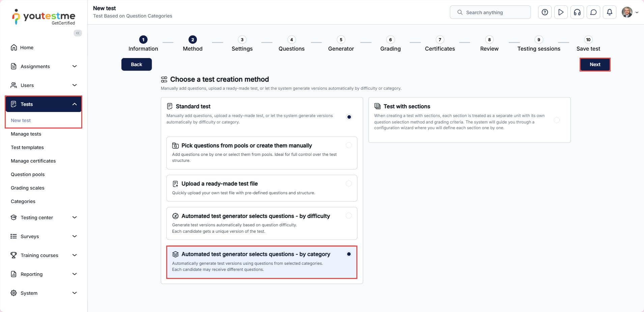Open Manage tests in sidebar

[26, 134]
